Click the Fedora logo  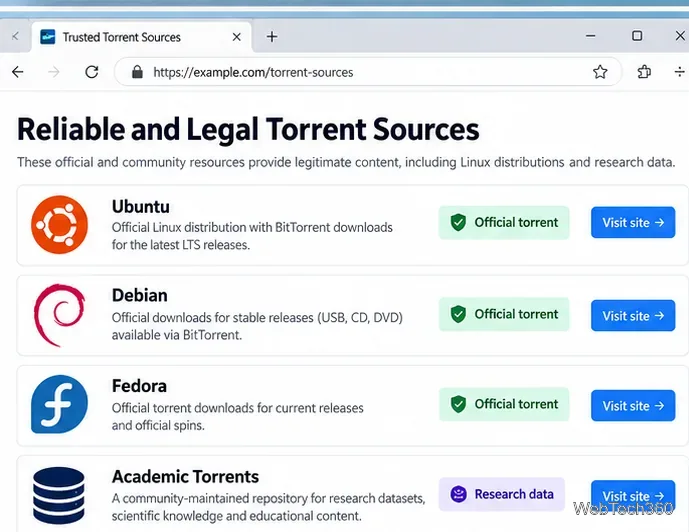pos(59,404)
